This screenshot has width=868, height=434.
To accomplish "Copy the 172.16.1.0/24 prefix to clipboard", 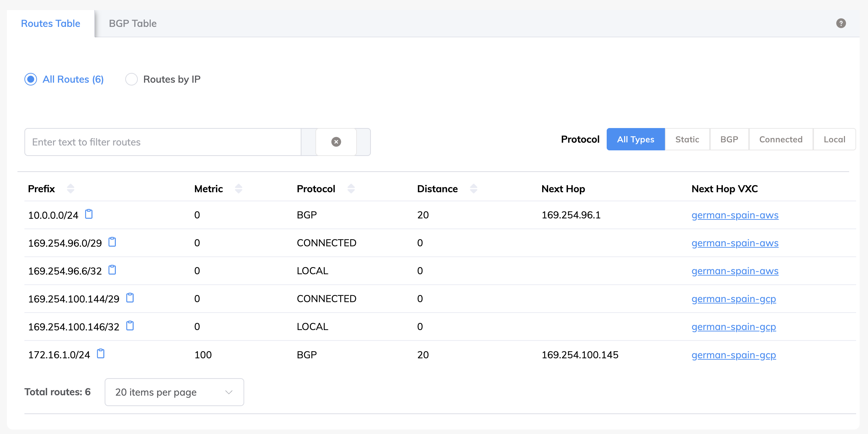I will tap(101, 354).
